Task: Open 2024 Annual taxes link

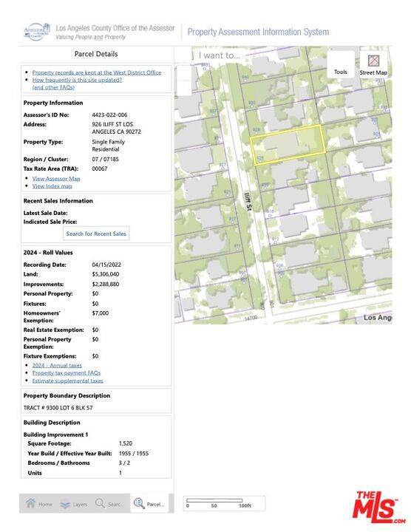Action: pyautogui.click(x=57, y=365)
